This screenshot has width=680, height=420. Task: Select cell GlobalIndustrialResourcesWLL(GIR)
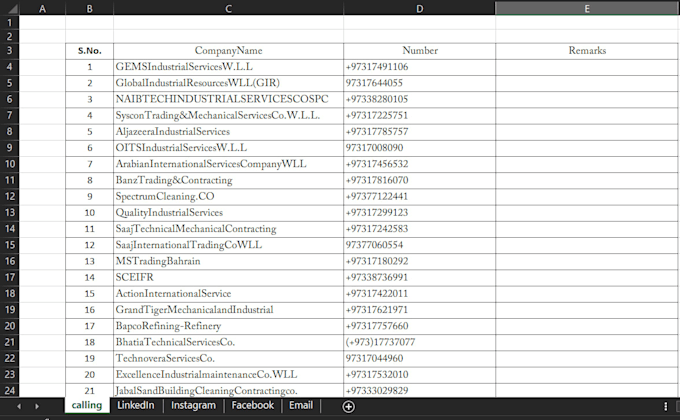click(228, 83)
